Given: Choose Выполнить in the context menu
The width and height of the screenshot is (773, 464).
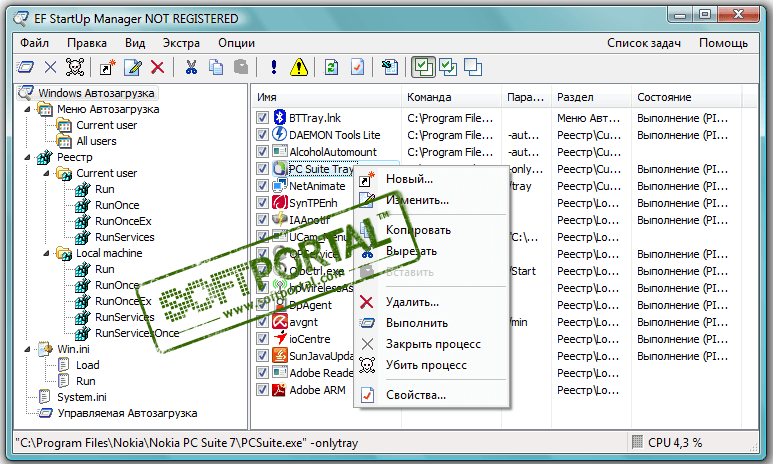Looking at the screenshot, I should click(x=431, y=323).
